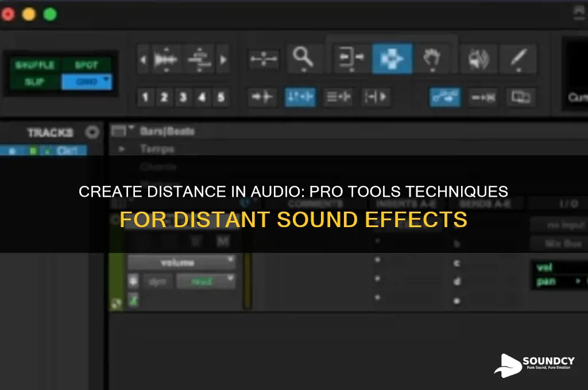Click the insert slot dot beside send c
Image resolution: width=588 pixels, height=390 pixels.
pyautogui.click(x=378, y=260)
